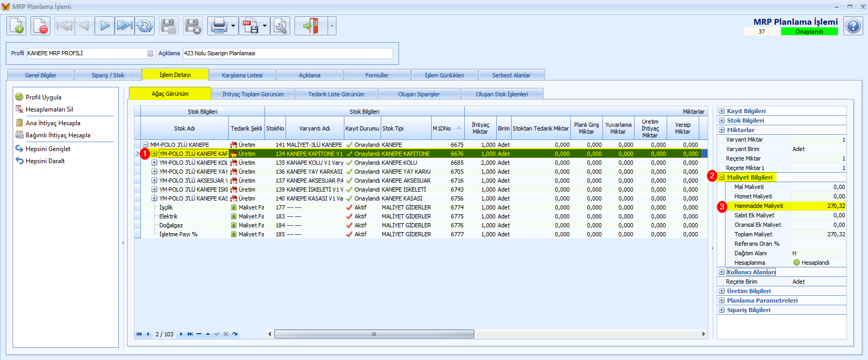This screenshot has width=868, height=360.
Task: Expand the Sipariş Bilgileri section
Action: (722, 310)
